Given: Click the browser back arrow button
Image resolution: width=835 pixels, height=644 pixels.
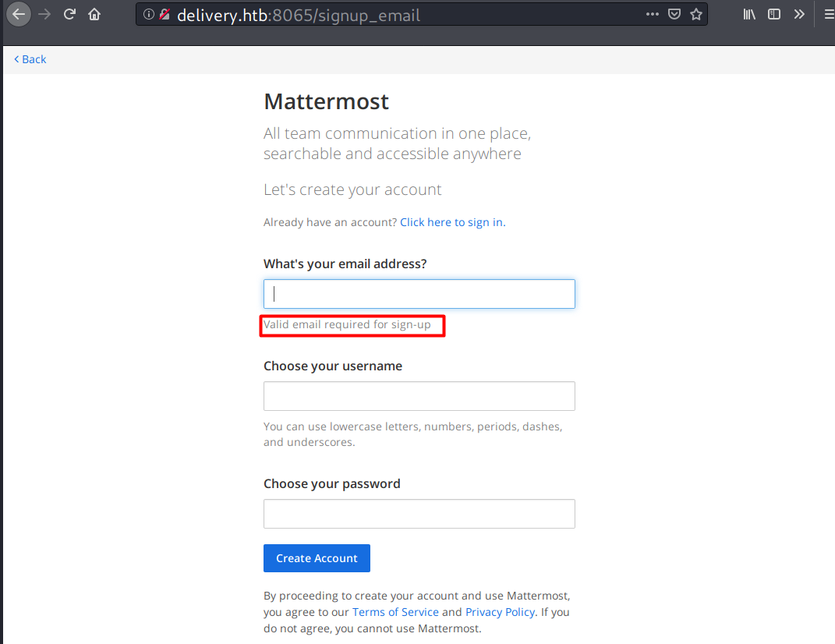Looking at the screenshot, I should [x=19, y=14].
